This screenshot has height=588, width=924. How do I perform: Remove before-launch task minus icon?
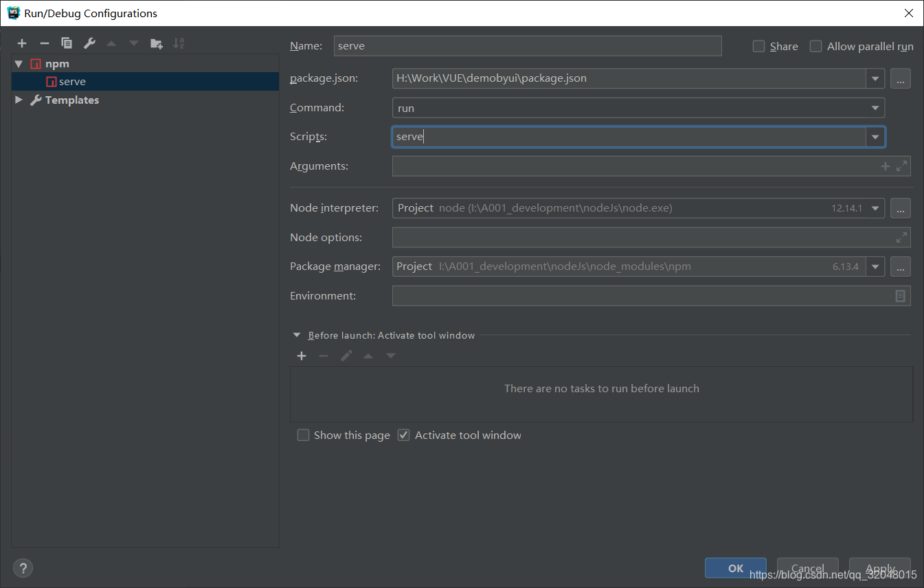tap(324, 356)
